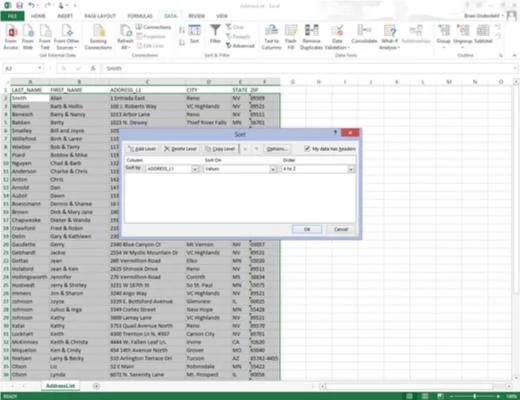Open the FILE tab
The height and width of the screenshot is (400, 520).
tap(12, 16)
